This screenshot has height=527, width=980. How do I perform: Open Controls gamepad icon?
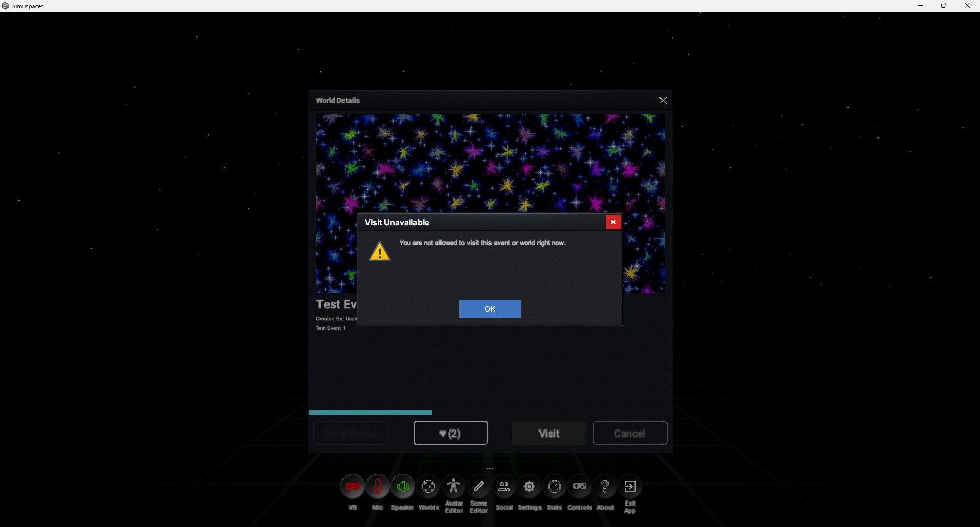point(580,487)
